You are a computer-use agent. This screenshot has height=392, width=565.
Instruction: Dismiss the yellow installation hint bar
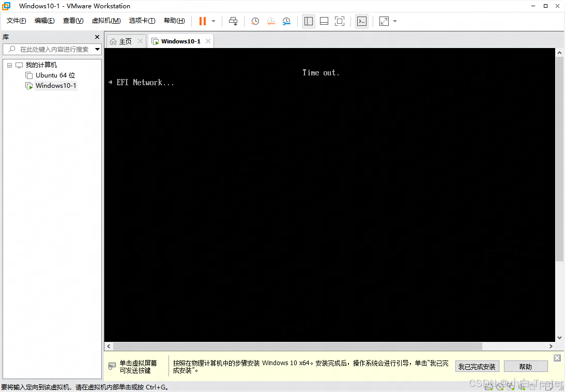[x=557, y=358]
